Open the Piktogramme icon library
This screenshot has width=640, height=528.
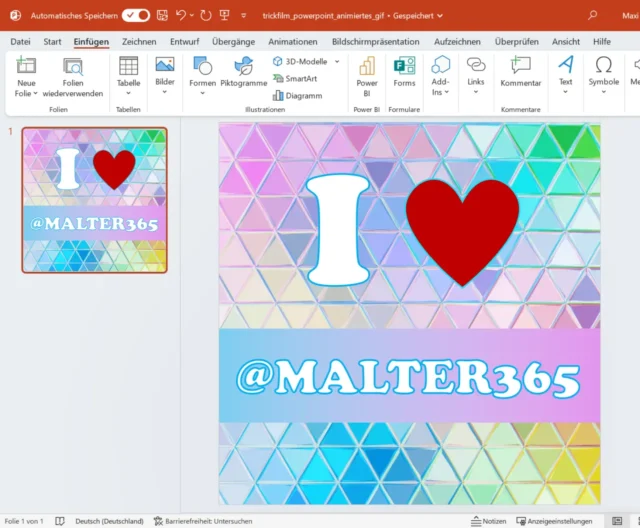pos(243,73)
